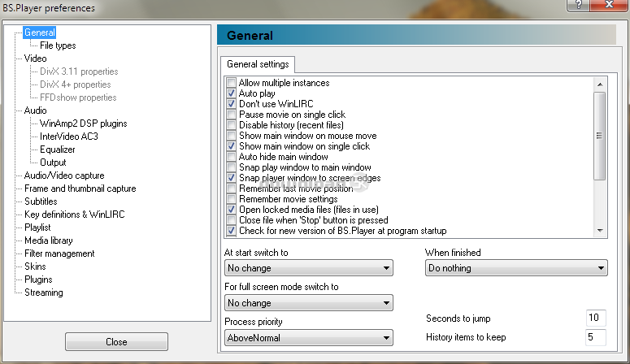Uncheck Show main window on single click
The height and width of the screenshot is (364, 630).
point(231,146)
